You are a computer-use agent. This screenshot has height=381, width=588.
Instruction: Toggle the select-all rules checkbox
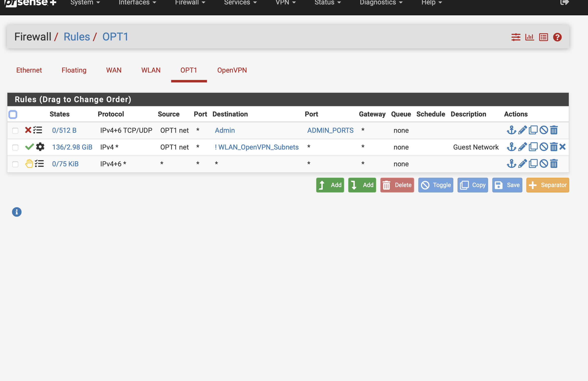tap(13, 114)
